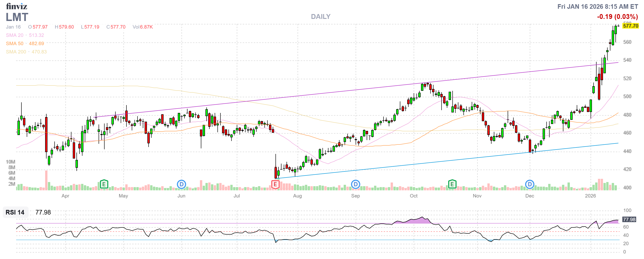Click the tallest pink volume bar in March

pyautogui.click(x=46, y=180)
